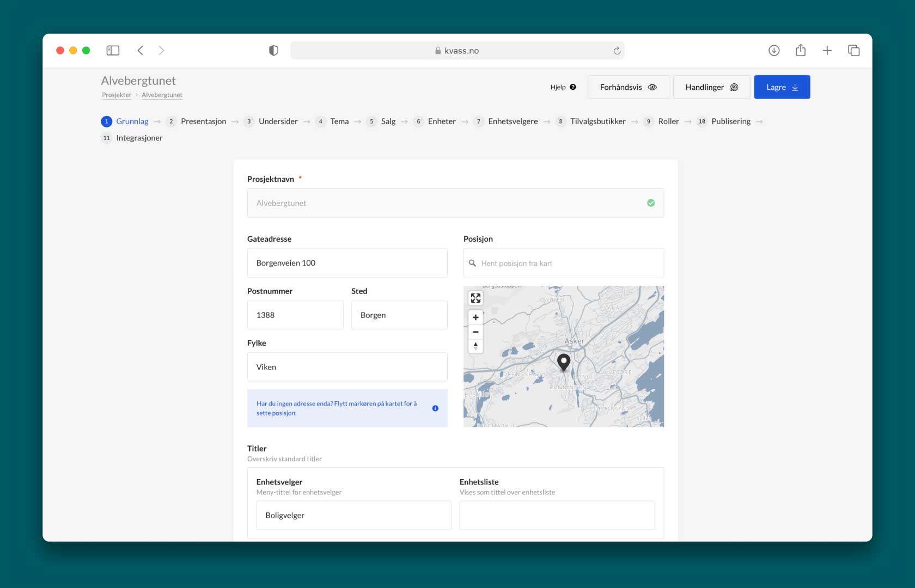Click the empty Enhetsliste title field
Viewport: 915px width, 588px height.
coord(557,515)
